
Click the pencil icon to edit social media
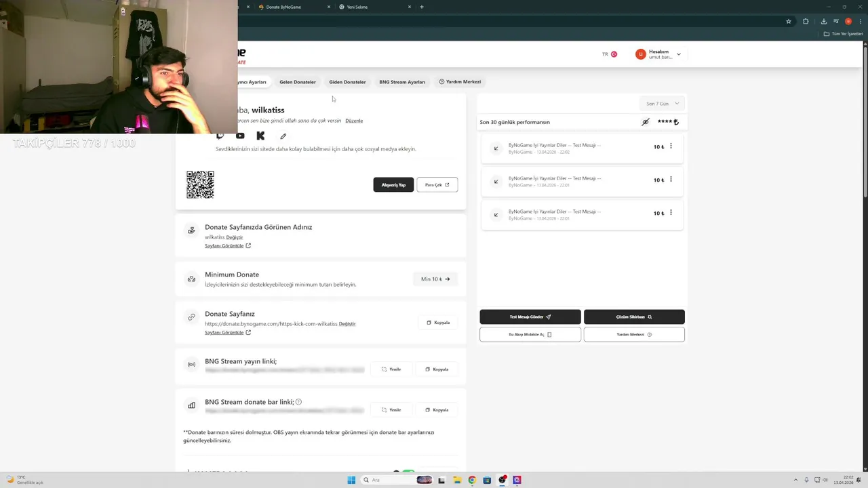[x=283, y=136]
